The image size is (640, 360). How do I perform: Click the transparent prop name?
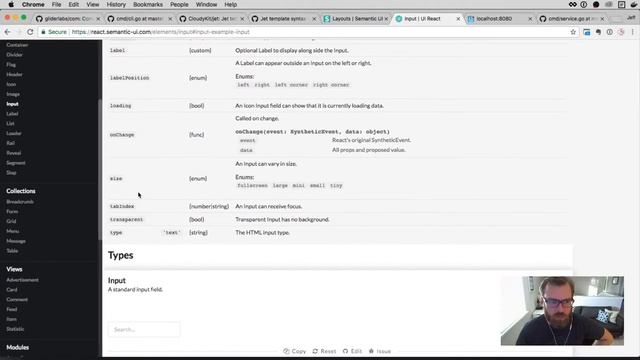click(x=127, y=220)
